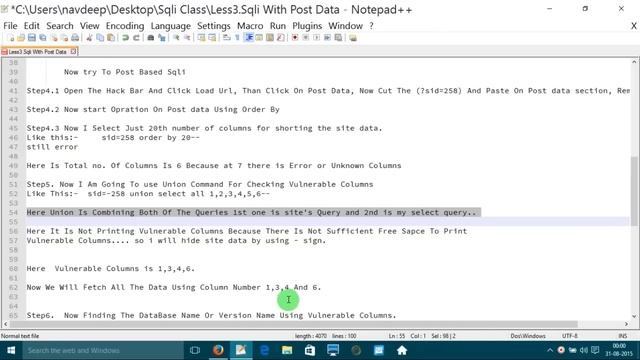The width and height of the screenshot is (640, 360).
Task: Toggle word wrap toolbar button
Action: pyautogui.click(x=227, y=38)
